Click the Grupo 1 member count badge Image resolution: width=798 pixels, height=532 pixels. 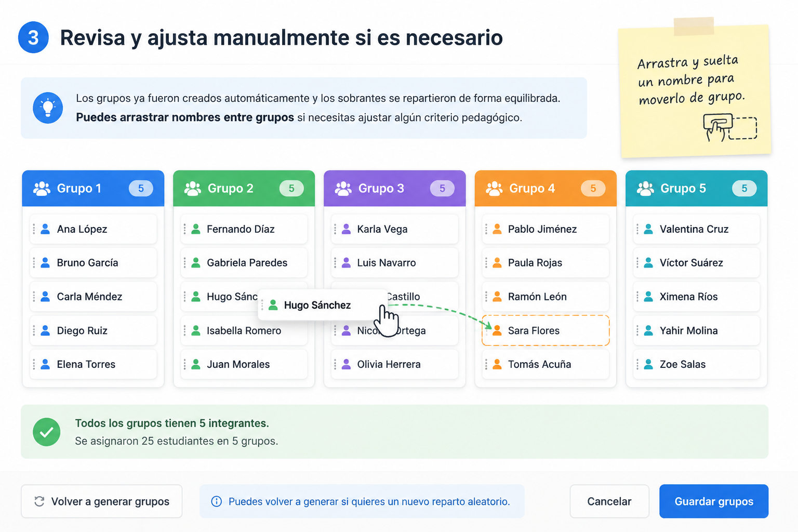click(x=141, y=188)
